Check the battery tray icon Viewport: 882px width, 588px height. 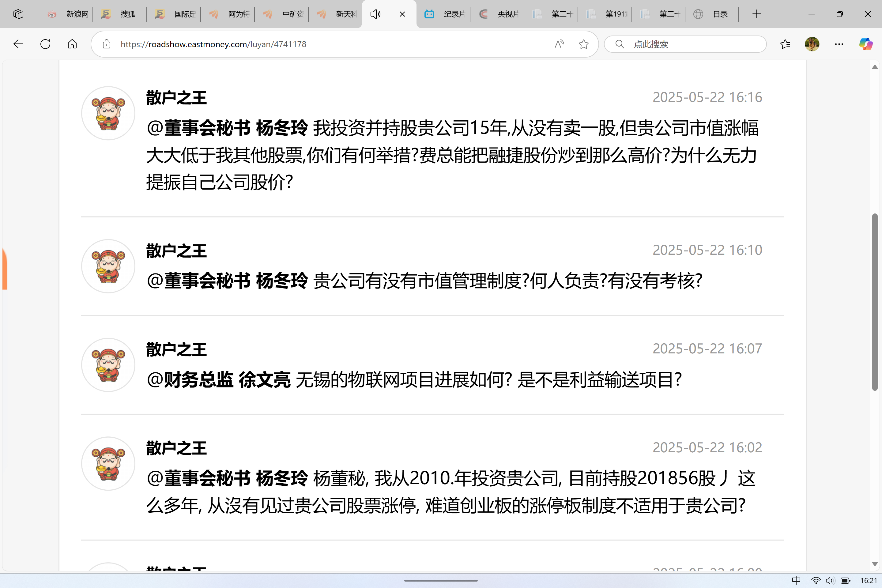point(846,581)
